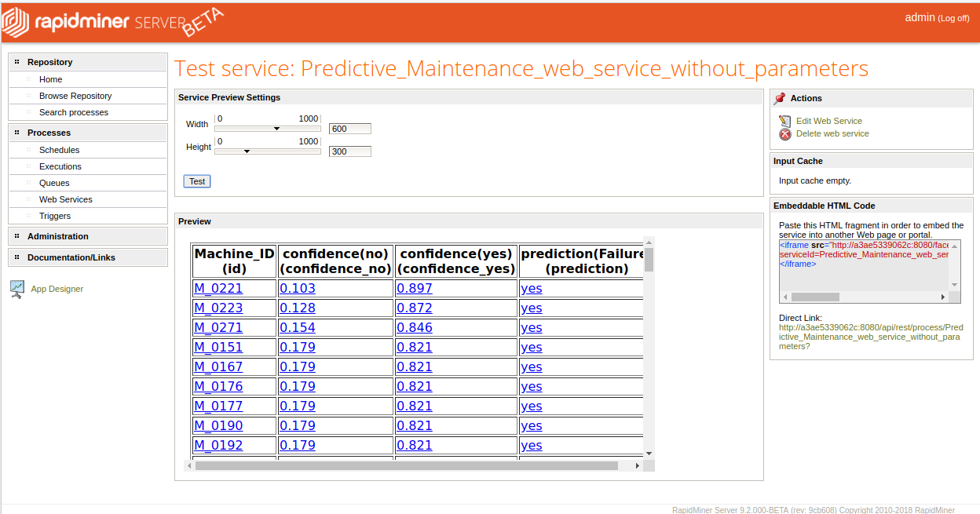Image resolution: width=980 pixels, height=514 pixels.
Task: Click the Width value input field
Action: click(349, 129)
